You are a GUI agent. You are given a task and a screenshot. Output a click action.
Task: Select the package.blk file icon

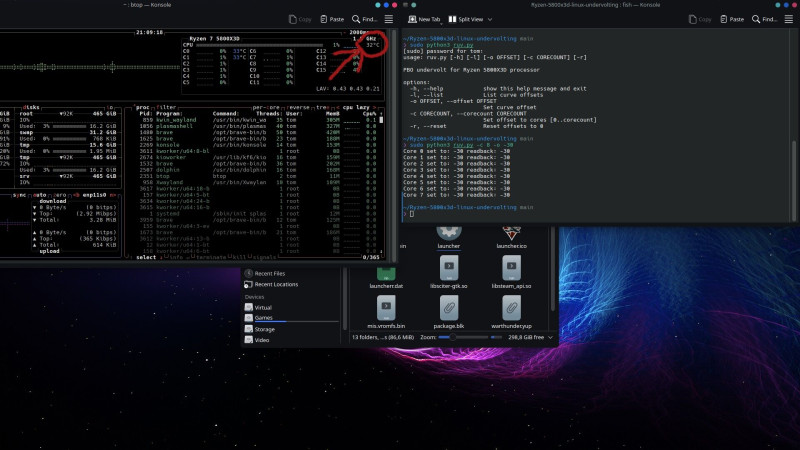pyautogui.click(x=449, y=309)
